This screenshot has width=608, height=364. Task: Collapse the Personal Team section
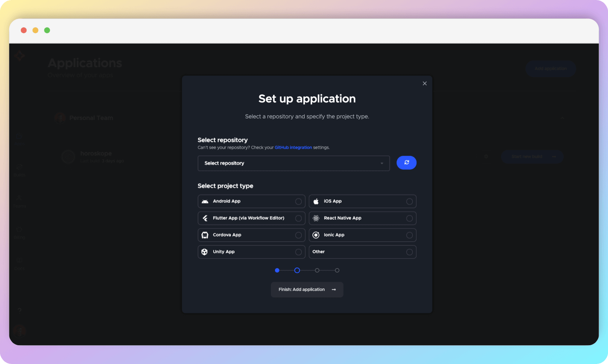562,118
